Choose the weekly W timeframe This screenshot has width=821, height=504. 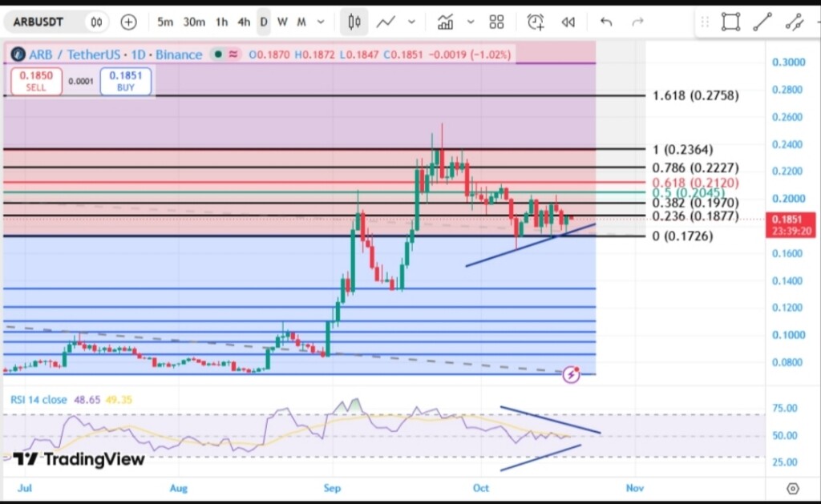(x=282, y=22)
